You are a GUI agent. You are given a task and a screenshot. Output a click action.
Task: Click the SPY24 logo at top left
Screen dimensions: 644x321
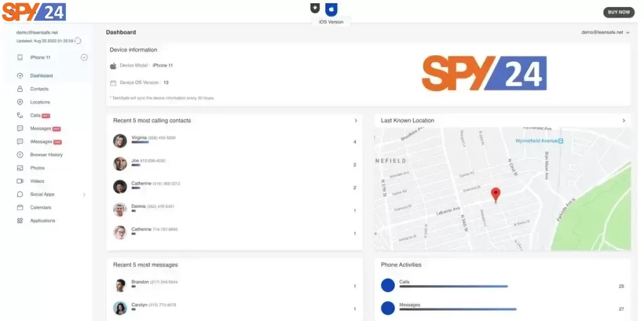(x=34, y=12)
